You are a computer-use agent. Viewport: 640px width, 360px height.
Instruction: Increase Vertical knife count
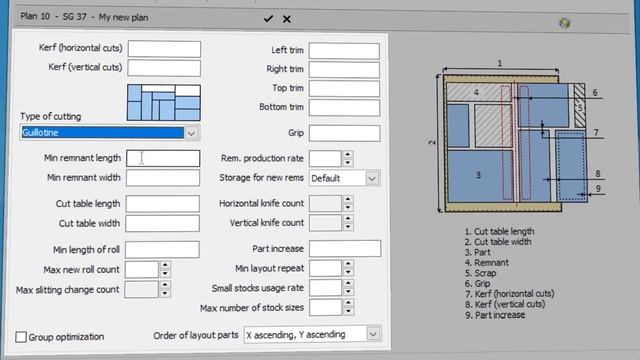(x=348, y=219)
